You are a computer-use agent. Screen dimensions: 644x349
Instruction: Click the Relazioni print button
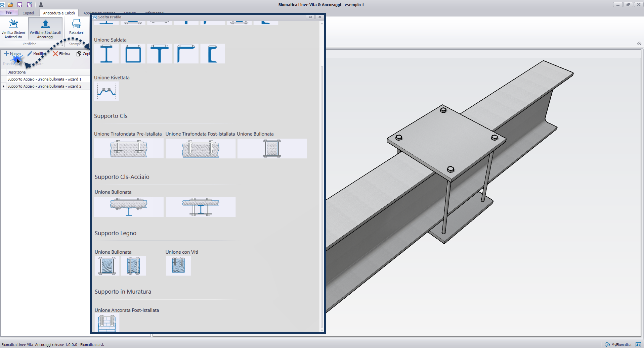(76, 27)
